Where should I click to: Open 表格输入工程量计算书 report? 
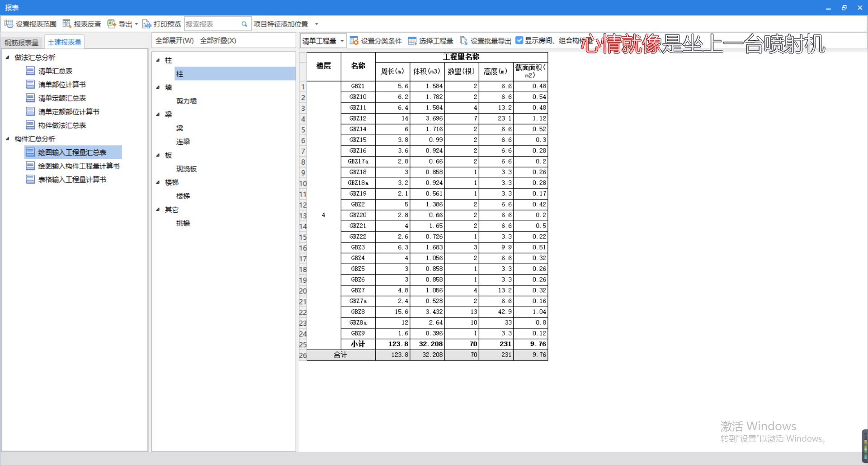coord(72,180)
